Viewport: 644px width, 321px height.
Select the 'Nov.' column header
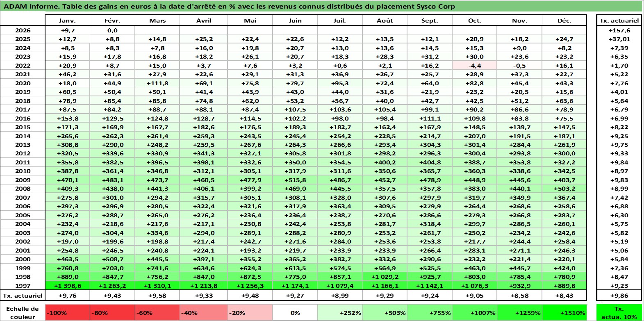point(519,20)
